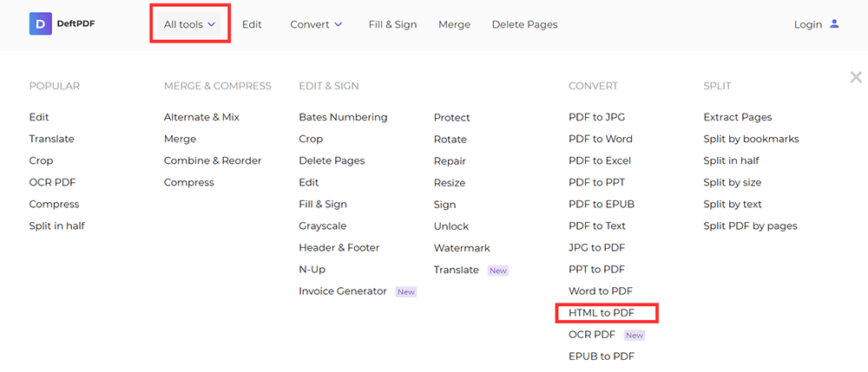868x372 pixels.
Task: Close the tools menu with X
Action: [856, 77]
